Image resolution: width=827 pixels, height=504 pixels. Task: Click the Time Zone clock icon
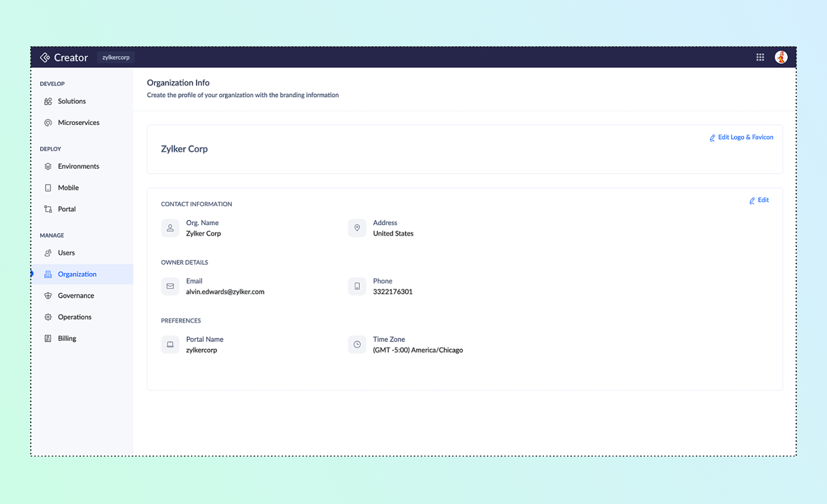click(357, 345)
